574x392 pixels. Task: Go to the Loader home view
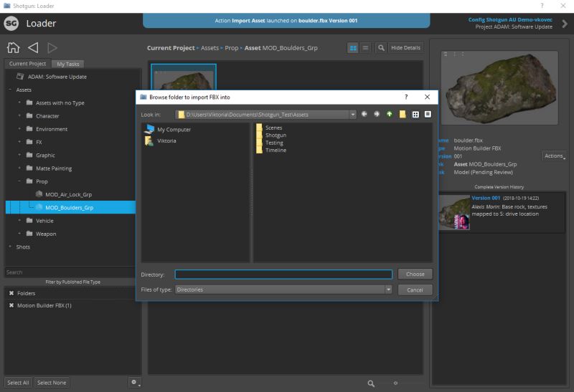(13, 47)
